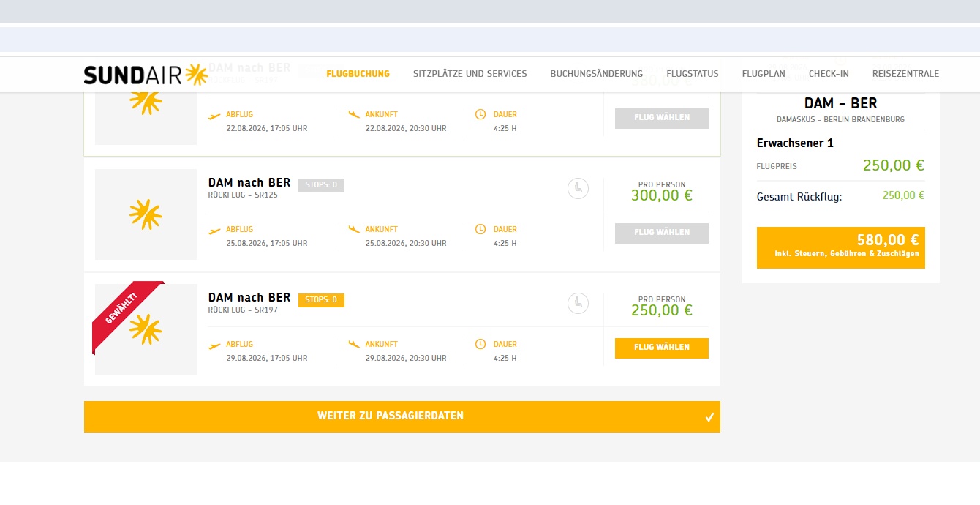
Task: Click Damaskus - Berlin Brandenburg text
Action: pos(841,119)
